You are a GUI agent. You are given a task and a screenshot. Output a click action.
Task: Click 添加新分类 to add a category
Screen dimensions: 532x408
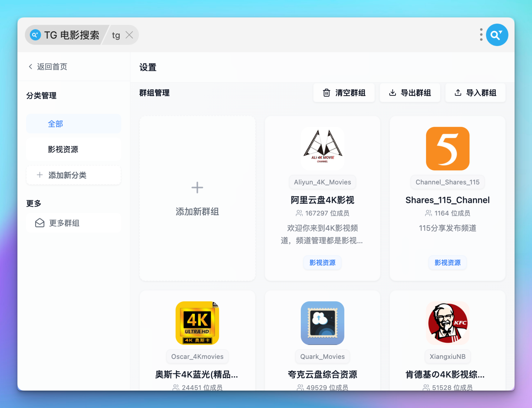click(73, 175)
